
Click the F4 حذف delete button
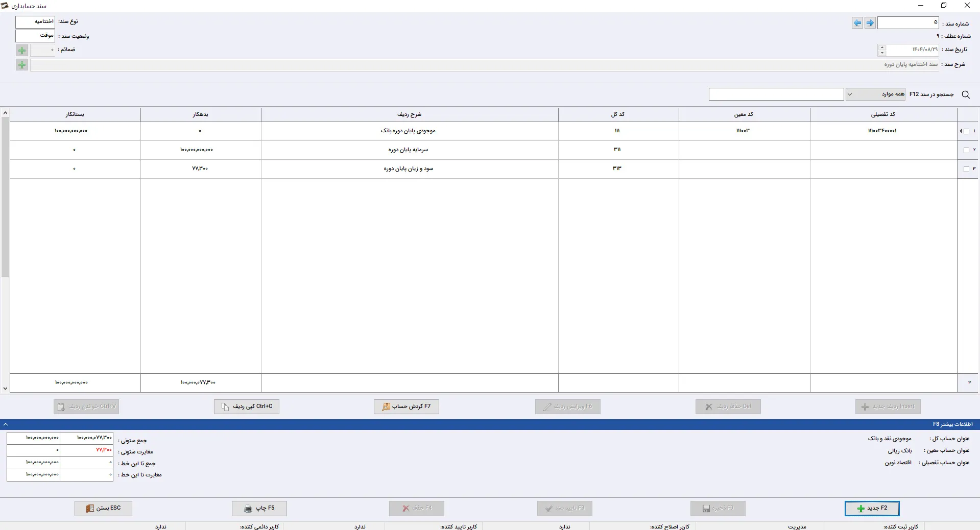tap(417, 509)
